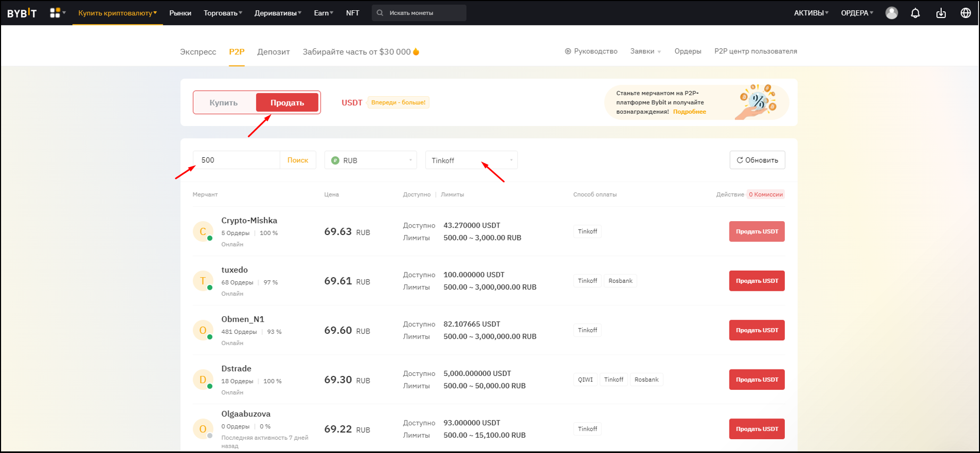Click the Rosbank tag in tuxedo row
The width and height of the screenshot is (980, 453).
pyautogui.click(x=621, y=281)
